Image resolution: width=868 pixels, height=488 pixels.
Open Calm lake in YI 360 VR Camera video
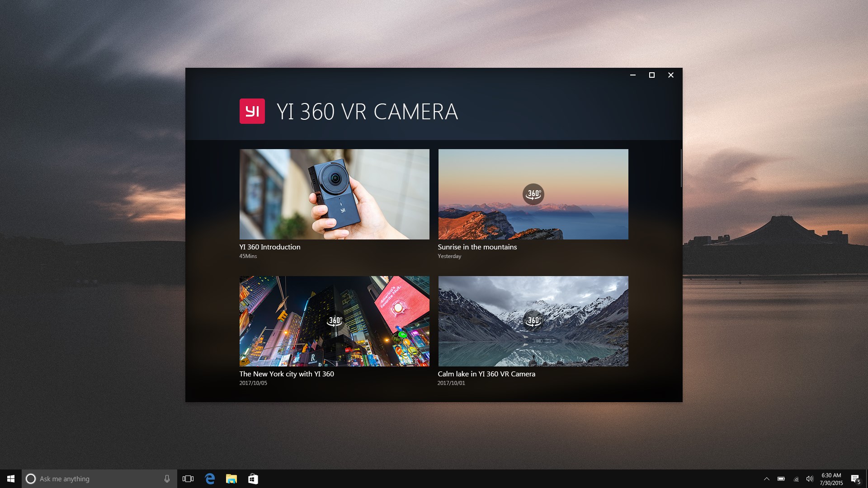[533, 320]
